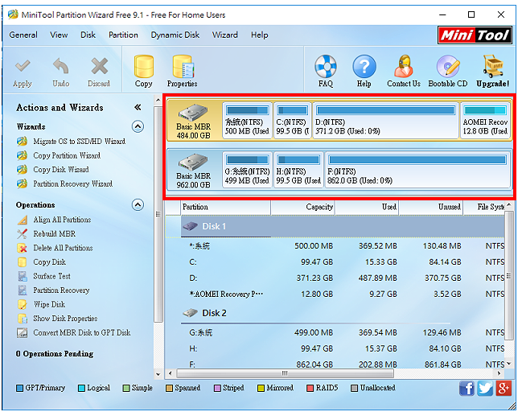Viewport: 522px width, 420px height.
Task: Run the Surface Test operation
Action: (x=51, y=276)
